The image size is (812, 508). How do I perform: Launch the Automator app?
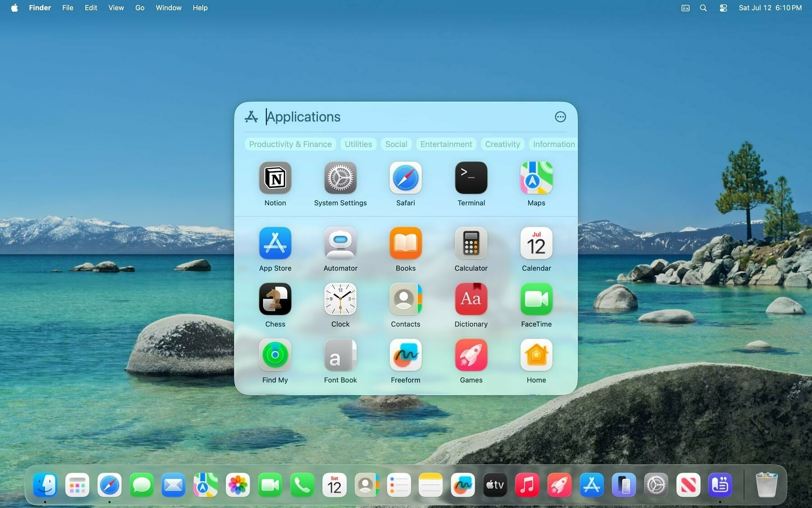340,243
